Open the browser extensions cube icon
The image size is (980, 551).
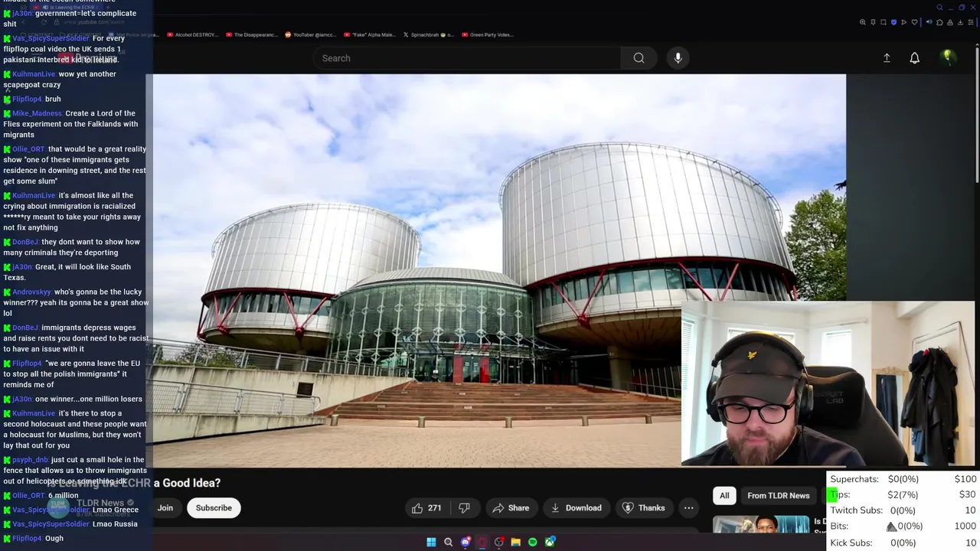[x=939, y=22]
